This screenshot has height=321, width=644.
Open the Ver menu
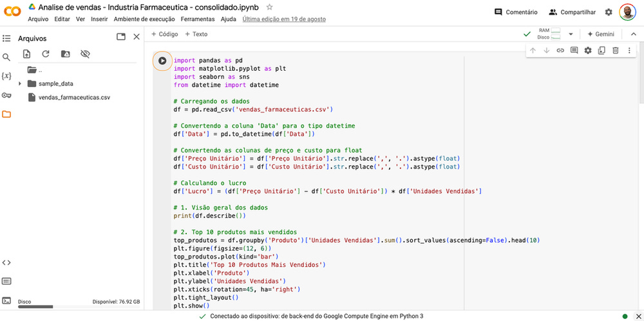coord(80,19)
